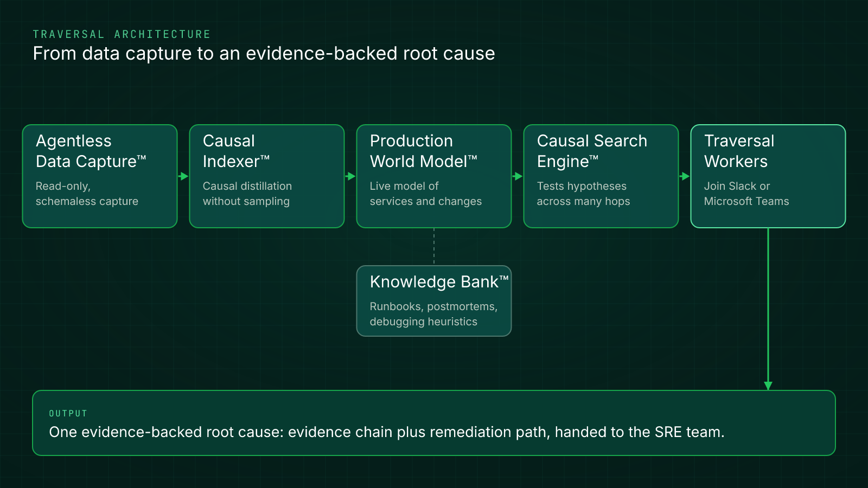868x488 pixels.
Task: Select the Production World Model box
Action: click(x=434, y=176)
